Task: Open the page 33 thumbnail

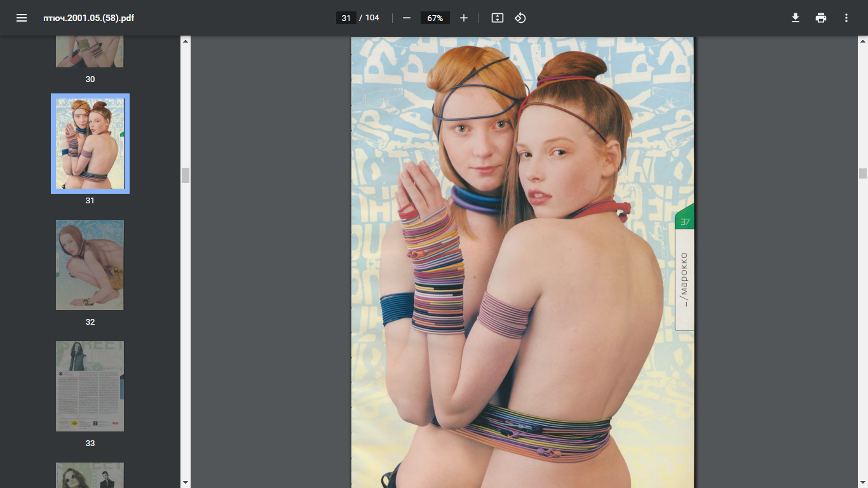Action: click(90, 386)
